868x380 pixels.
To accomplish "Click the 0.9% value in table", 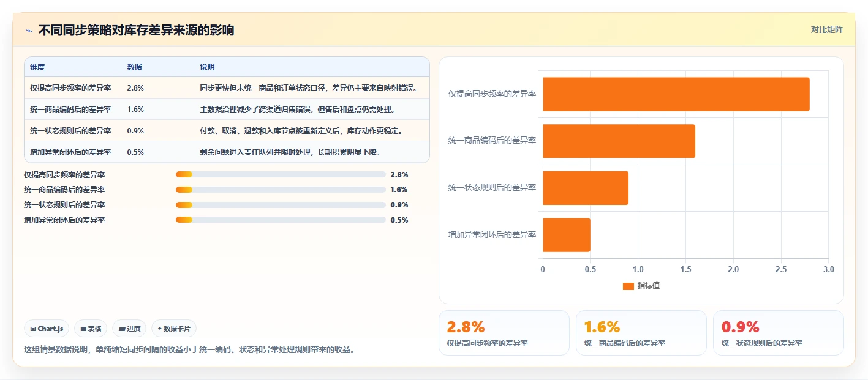I will pos(135,130).
